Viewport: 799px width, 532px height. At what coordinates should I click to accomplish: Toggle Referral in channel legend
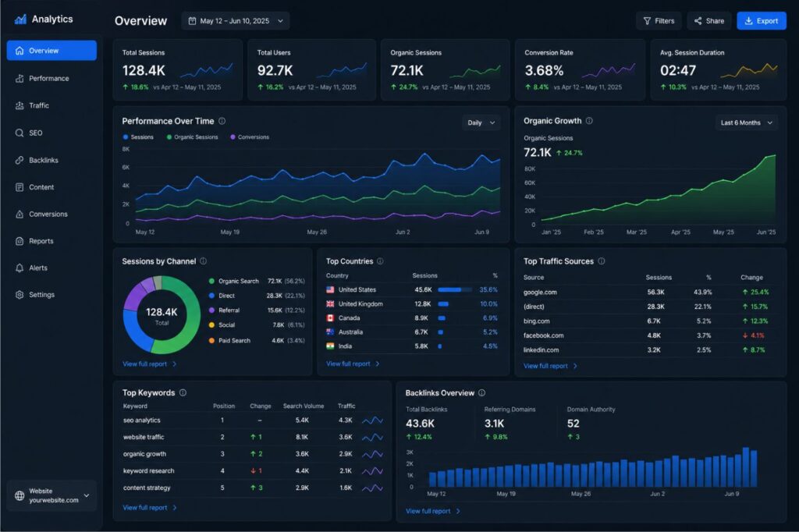(x=224, y=310)
